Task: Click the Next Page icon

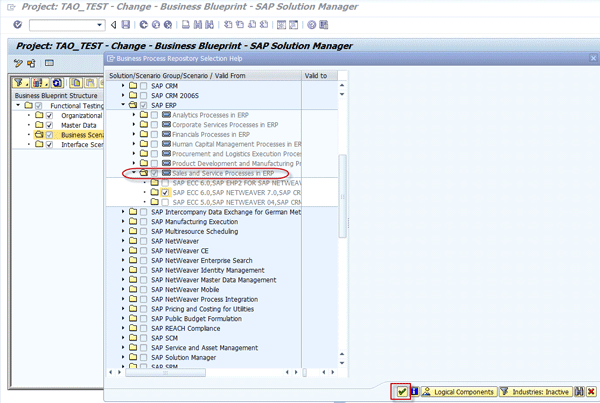Action: coord(252,25)
